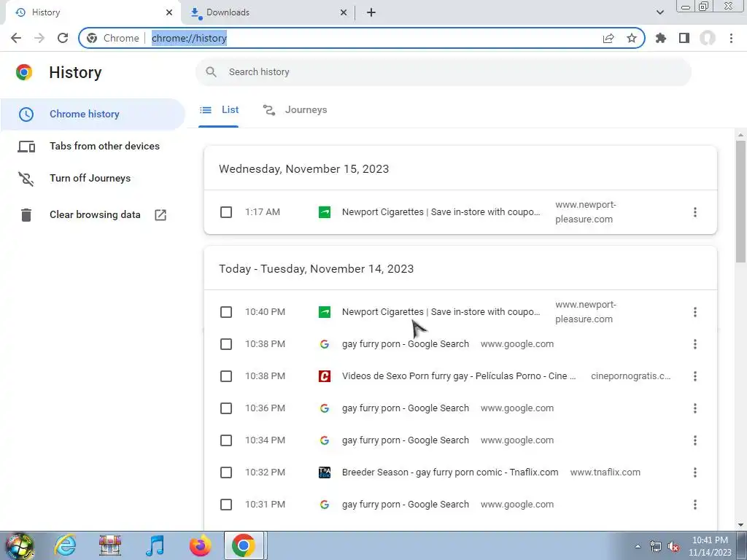Click the Newport favicon in 10:40 PM row

(325, 312)
